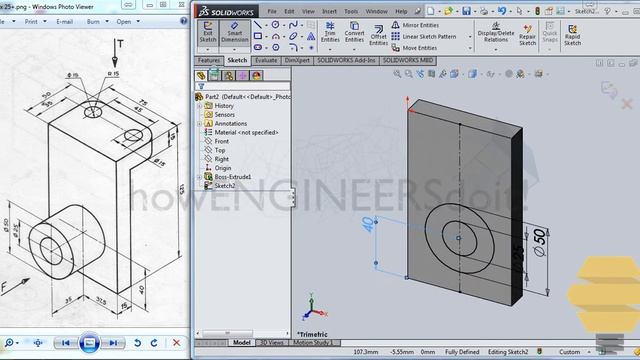
Task: Click the Rebuild traffic light icon
Action: pyautogui.click(x=537, y=11)
